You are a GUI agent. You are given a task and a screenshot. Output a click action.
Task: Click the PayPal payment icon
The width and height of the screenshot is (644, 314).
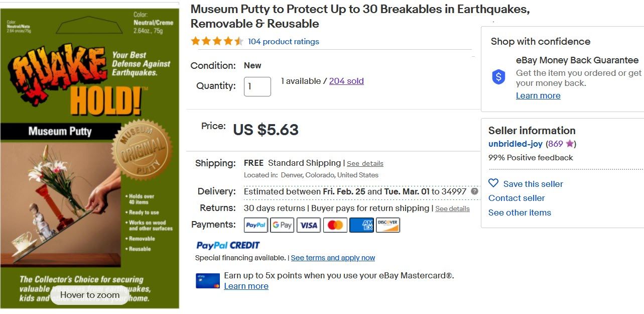click(x=256, y=225)
